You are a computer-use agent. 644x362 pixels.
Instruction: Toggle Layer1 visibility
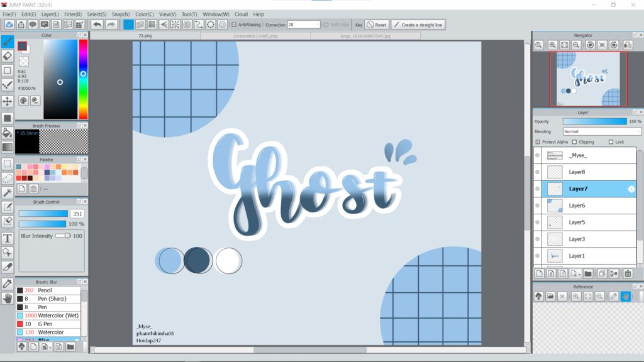pos(537,256)
